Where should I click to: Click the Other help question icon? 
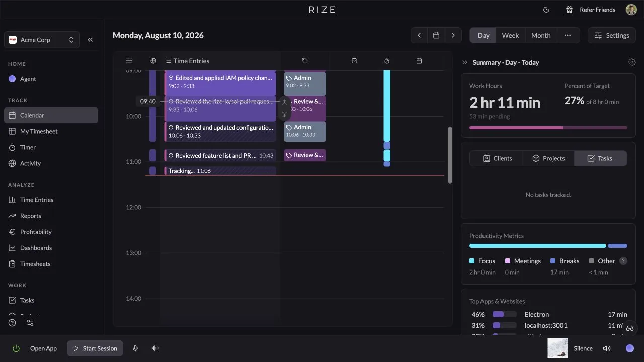[x=623, y=261]
